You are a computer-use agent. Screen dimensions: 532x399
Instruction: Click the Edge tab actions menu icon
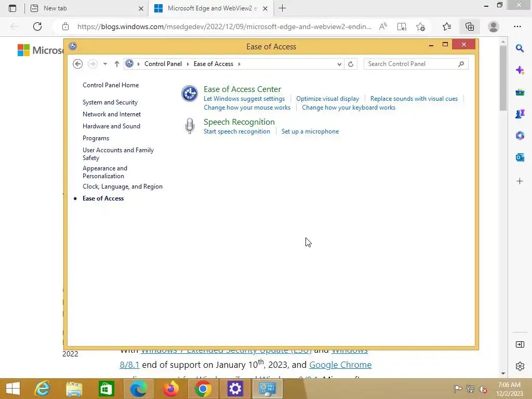coord(12,8)
